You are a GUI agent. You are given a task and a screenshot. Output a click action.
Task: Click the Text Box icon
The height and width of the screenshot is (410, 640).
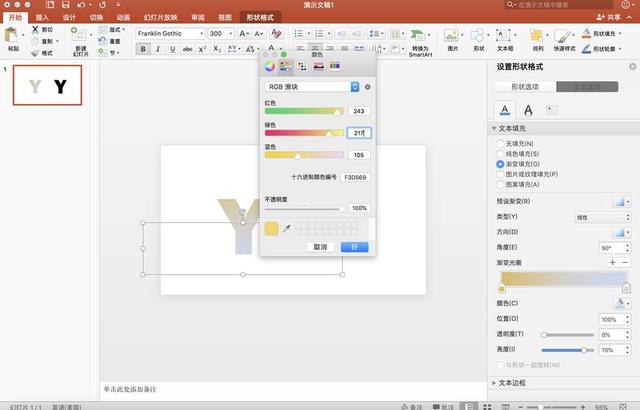[x=503, y=36]
